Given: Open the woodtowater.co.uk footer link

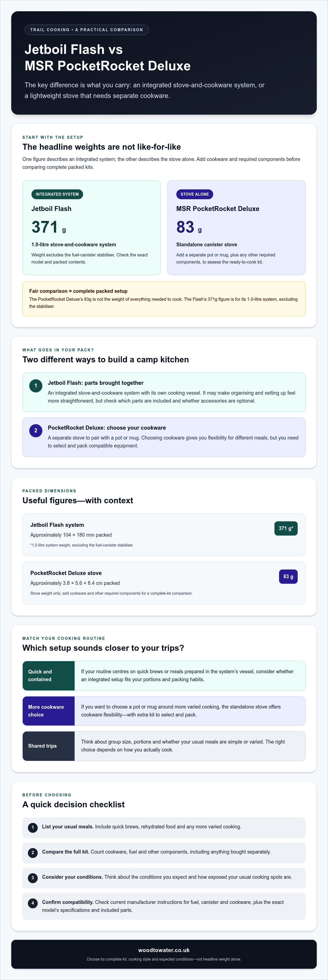Looking at the screenshot, I should point(164,950).
